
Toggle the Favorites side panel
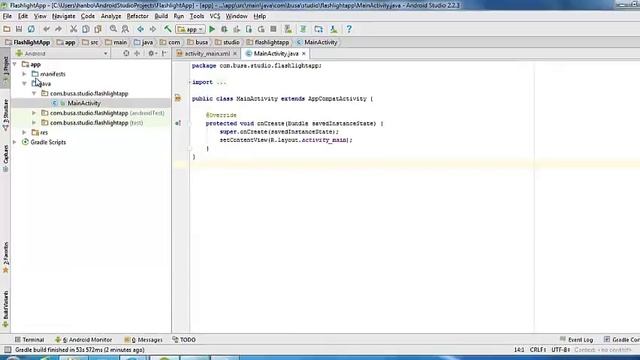tap(5, 257)
